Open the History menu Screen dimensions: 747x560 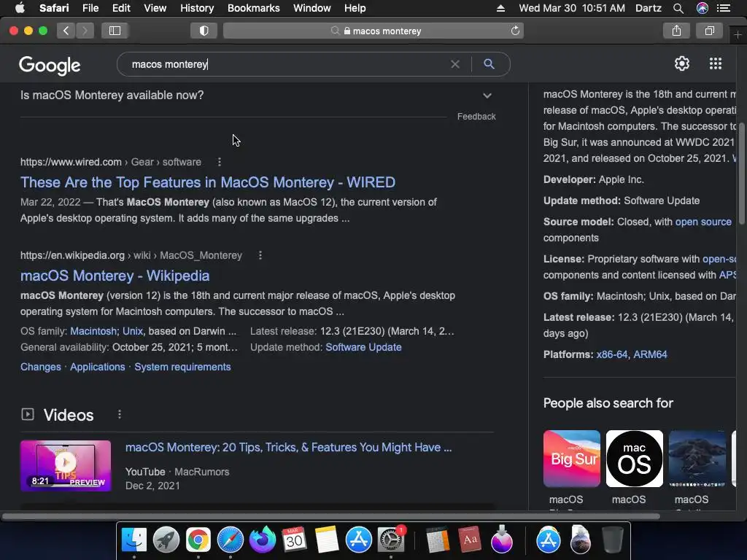pyautogui.click(x=197, y=8)
